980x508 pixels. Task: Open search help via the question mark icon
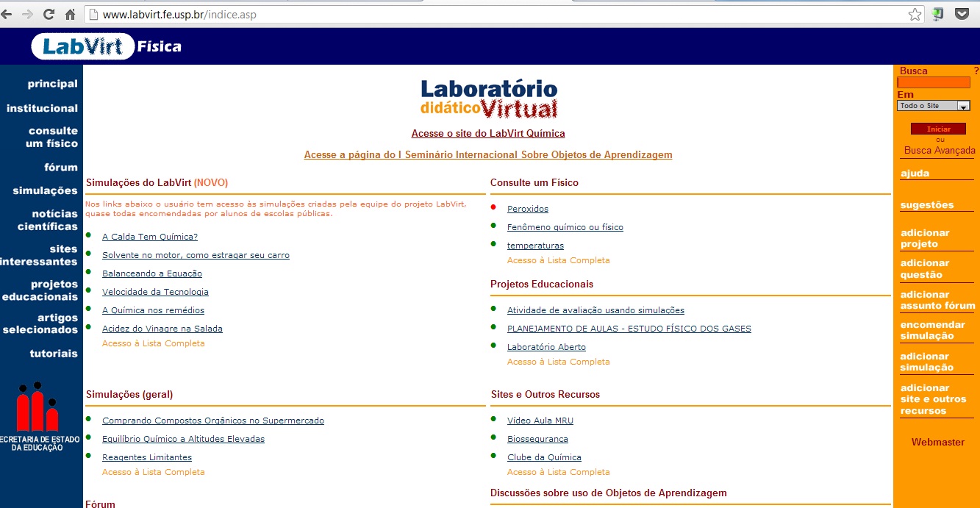point(975,70)
